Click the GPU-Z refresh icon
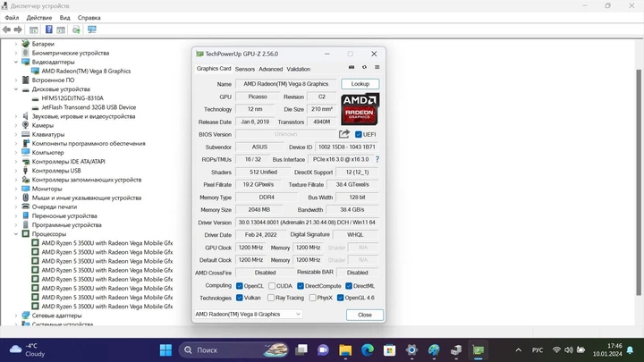Image resolution: width=644 pixels, height=362 pixels. [364, 67]
